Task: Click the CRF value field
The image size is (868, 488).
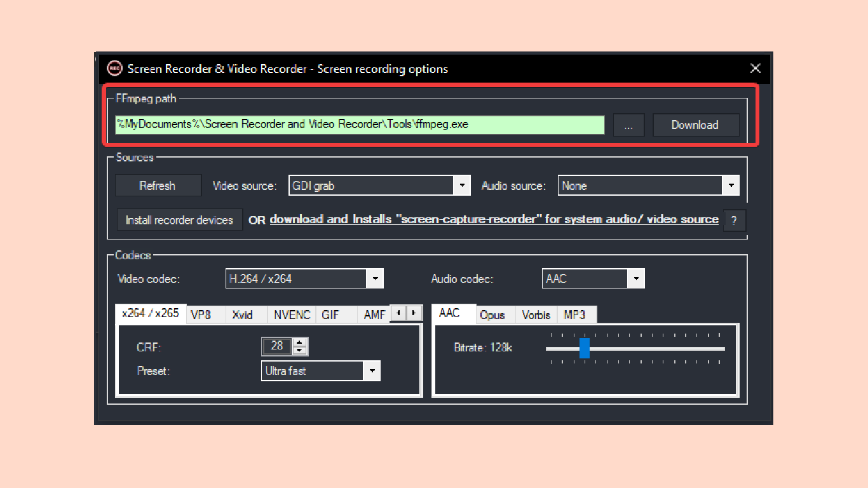Action: point(277,346)
